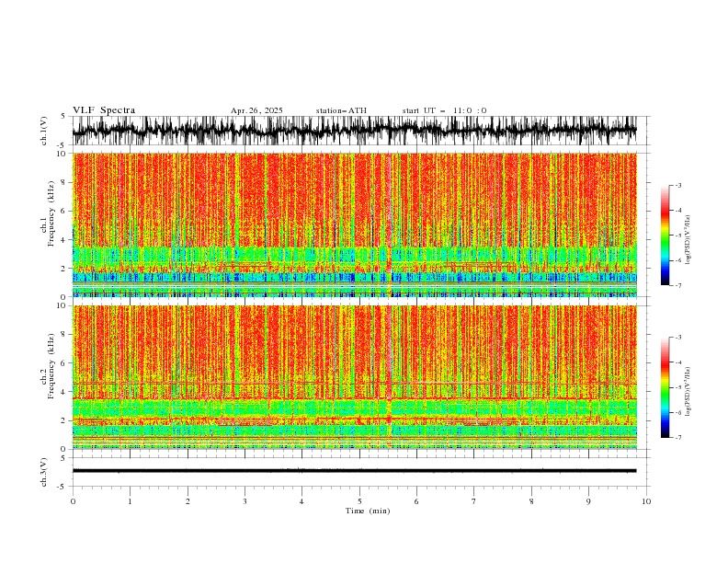Image resolution: width=728 pixels, height=563 pixels.
Task: Click the '5' tick on the time axis
Action: point(359,501)
